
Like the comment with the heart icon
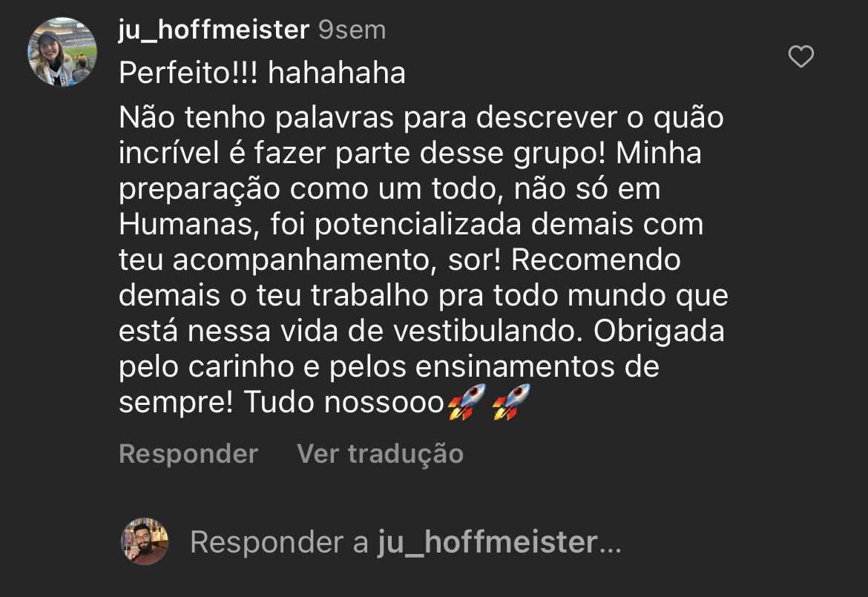(800, 56)
